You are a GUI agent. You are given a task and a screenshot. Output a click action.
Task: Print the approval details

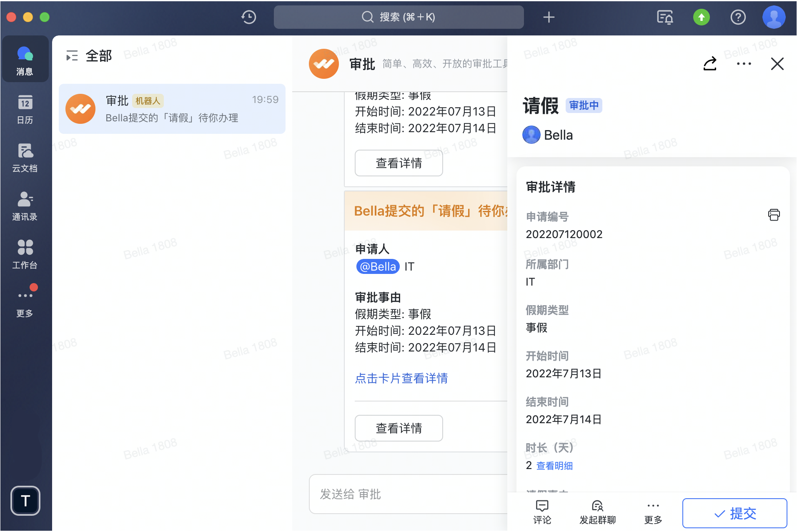pyautogui.click(x=774, y=215)
